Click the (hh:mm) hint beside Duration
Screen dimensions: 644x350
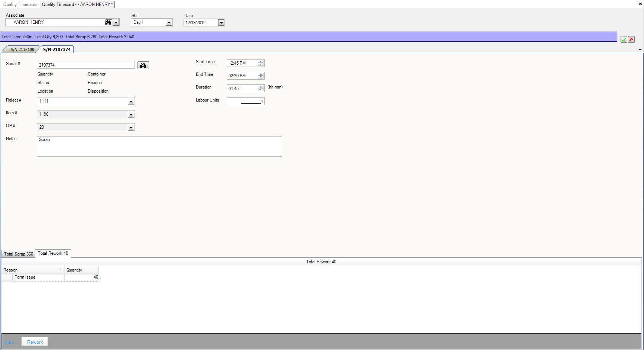pos(275,87)
